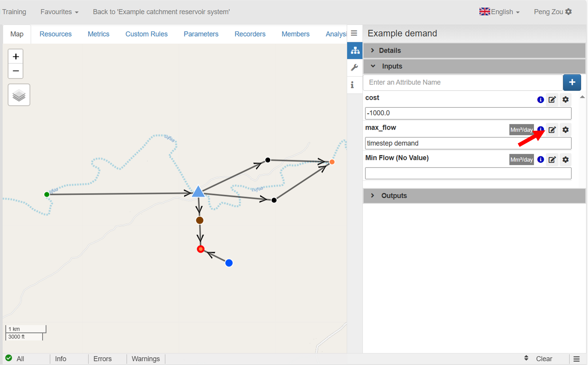Switch to the Parameters tab

click(x=201, y=34)
